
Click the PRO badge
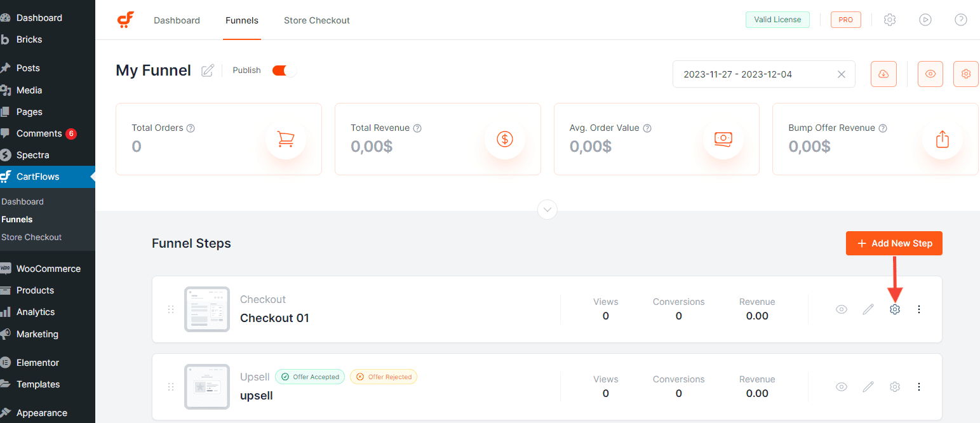(x=846, y=20)
